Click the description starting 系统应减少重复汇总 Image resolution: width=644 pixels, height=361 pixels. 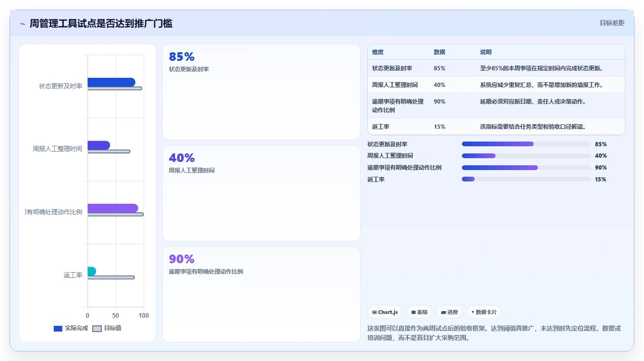tap(542, 85)
